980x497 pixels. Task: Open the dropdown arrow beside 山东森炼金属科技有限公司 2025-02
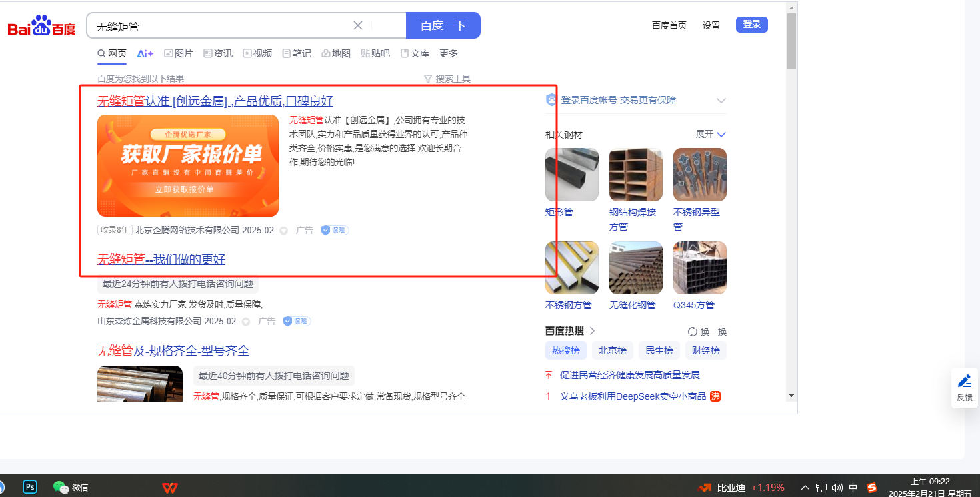coord(245,322)
